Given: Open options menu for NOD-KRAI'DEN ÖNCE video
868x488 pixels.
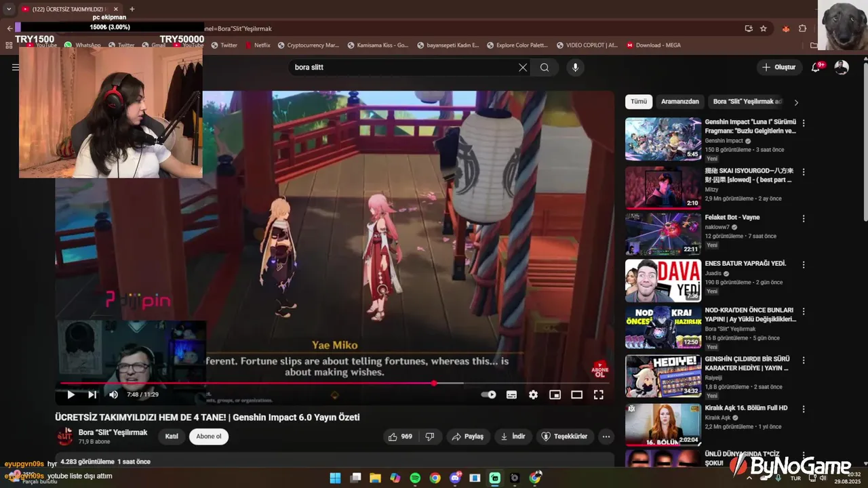Looking at the screenshot, I should click(x=804, y=312).
